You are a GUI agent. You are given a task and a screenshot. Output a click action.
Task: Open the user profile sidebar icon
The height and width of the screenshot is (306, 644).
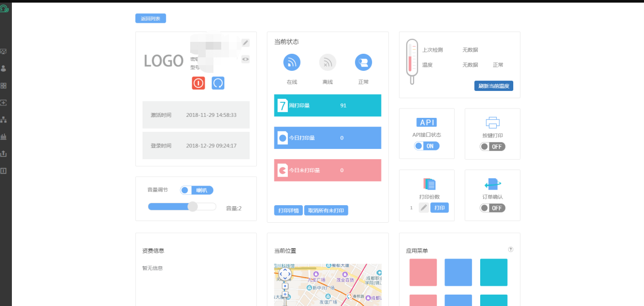pyautogui.click(x=4, y=68)
